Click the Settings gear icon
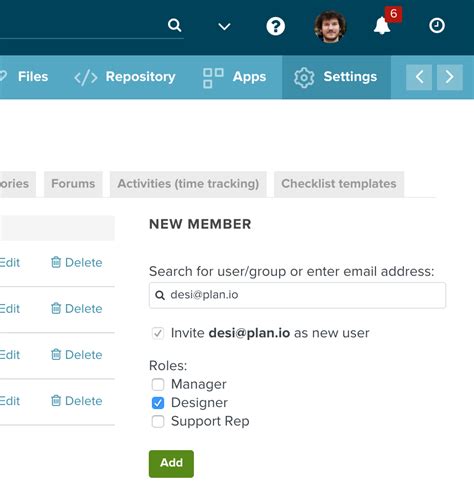 pos(304,78)
